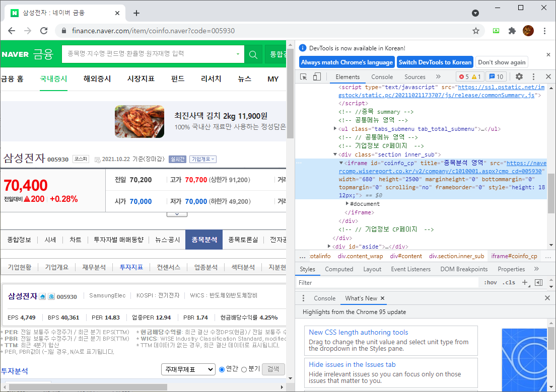Close the DevTools bottom drawer
The height and width of the screenshot is (392, 556).
(547, 298)
